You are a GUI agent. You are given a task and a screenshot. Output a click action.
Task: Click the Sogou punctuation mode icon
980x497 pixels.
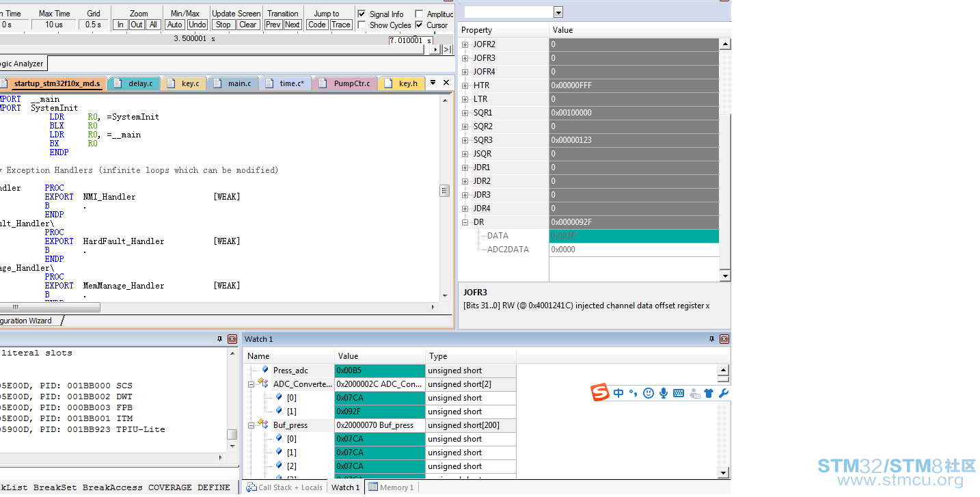click(x=634, y=393)
